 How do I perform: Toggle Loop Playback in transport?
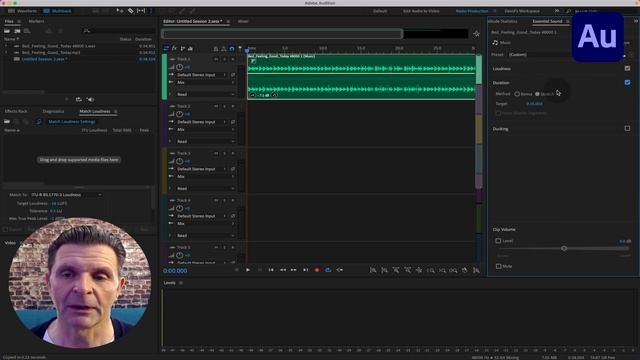328,270
